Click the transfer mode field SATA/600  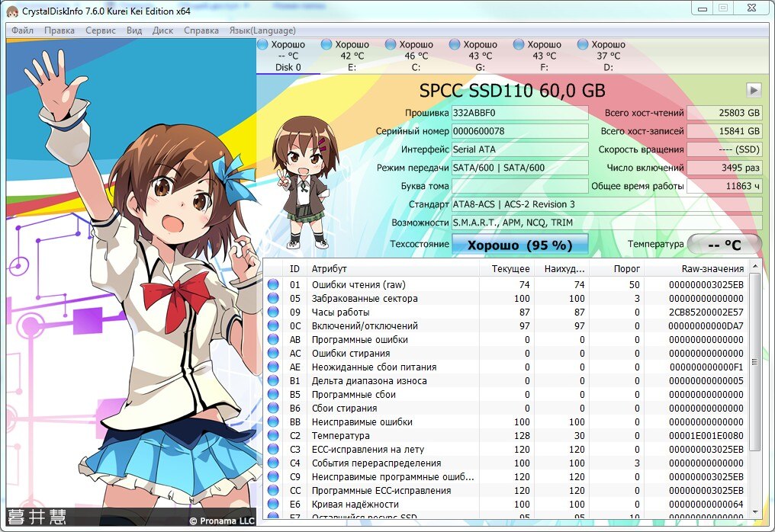(x=520, y=168)
